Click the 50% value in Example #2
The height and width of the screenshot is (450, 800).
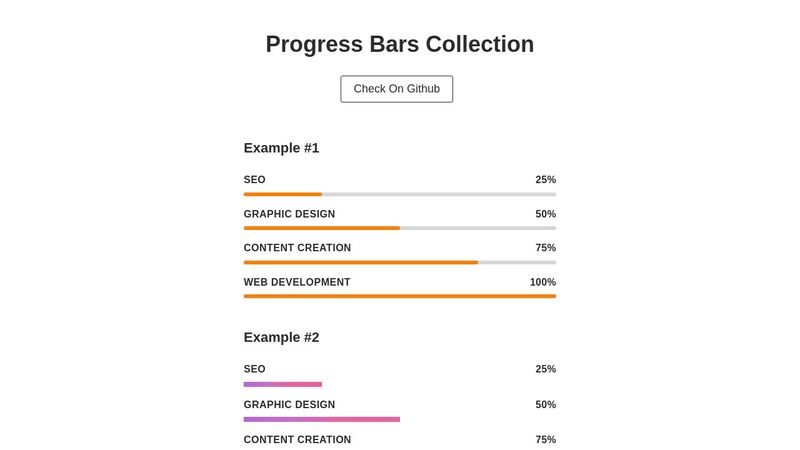point(545,405)
